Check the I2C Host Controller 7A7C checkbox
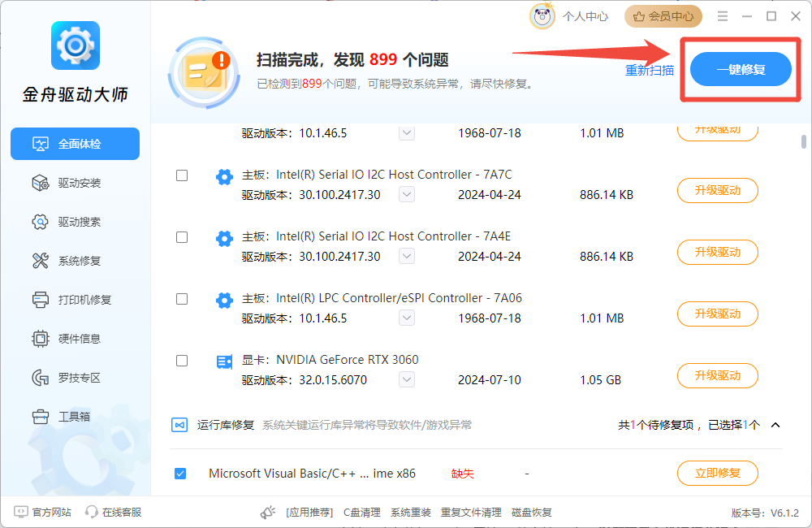 tap(182, 175)
